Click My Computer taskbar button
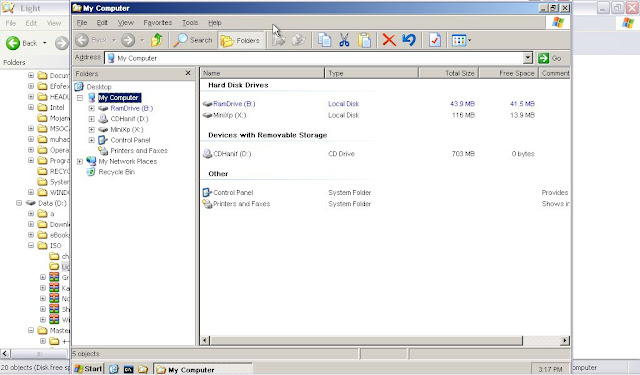Screen dimensions: 640x375 [203, 369]
